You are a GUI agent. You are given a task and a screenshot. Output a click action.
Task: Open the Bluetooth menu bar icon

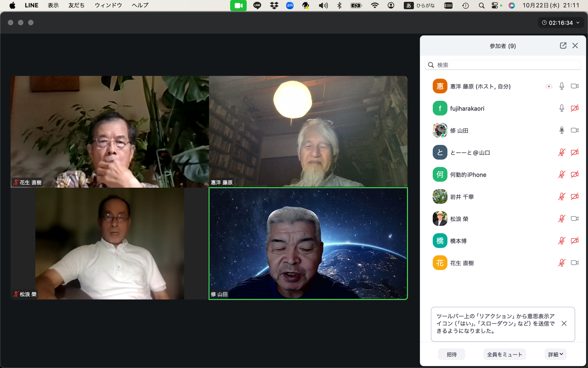pos(339,6)
